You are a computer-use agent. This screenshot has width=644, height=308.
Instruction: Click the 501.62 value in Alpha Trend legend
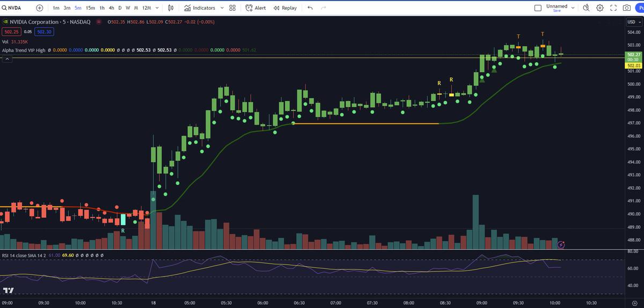[249, 50]
